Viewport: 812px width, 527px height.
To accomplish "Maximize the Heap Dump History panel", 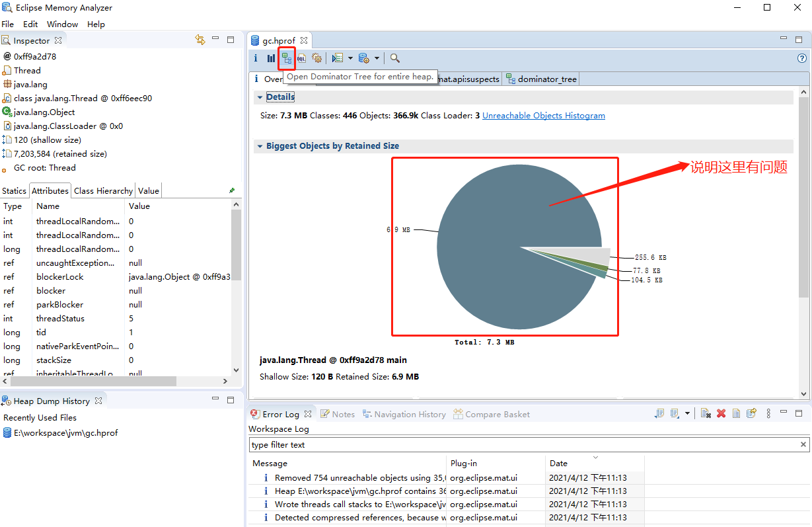I will [231, 399].
